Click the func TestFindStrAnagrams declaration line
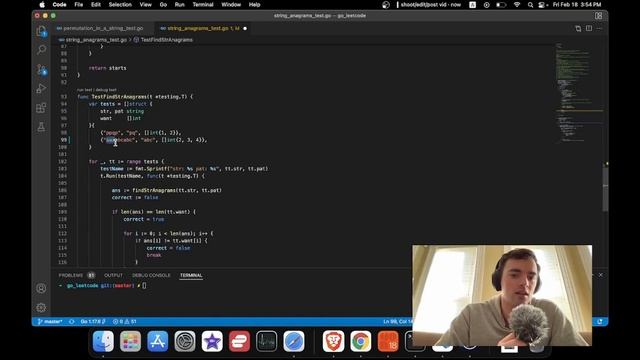640x360 pixels. point(135,97)
